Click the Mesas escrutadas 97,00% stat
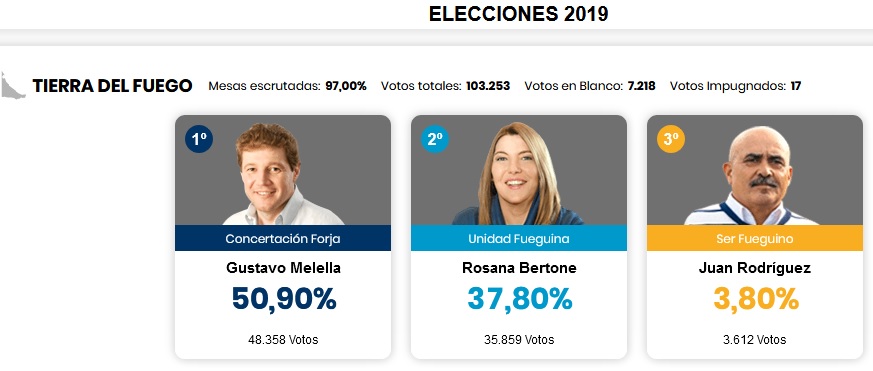Screen dimensions: 873x371 pyautogui.click(x=287, y=86)
